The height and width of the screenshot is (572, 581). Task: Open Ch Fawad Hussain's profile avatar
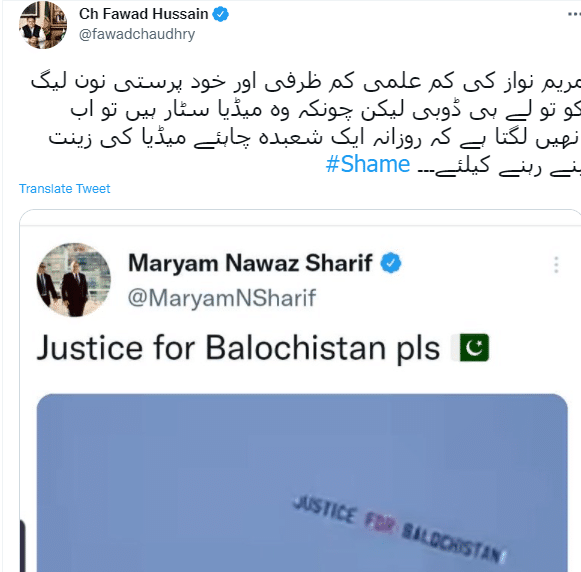pos(43,25)
